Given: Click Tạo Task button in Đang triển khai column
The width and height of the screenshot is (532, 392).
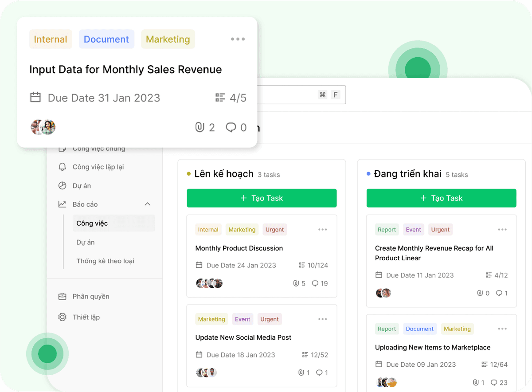Looking at the screenshot, I should [441, 198].
